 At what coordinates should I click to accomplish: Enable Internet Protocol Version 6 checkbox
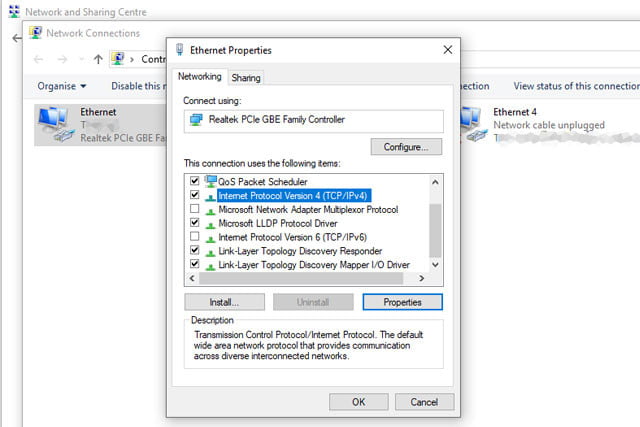coord(195,236)
